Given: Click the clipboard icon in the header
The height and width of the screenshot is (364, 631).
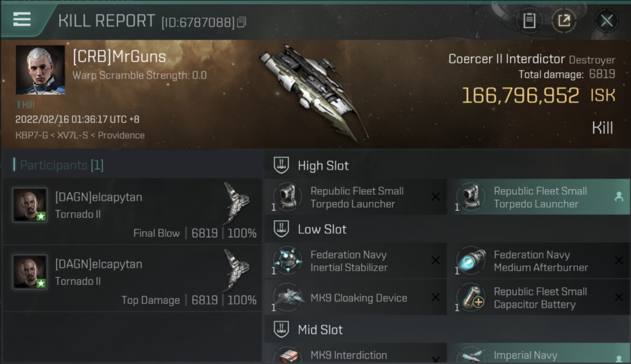Looking at the screenshot, I should click(529, 21).
